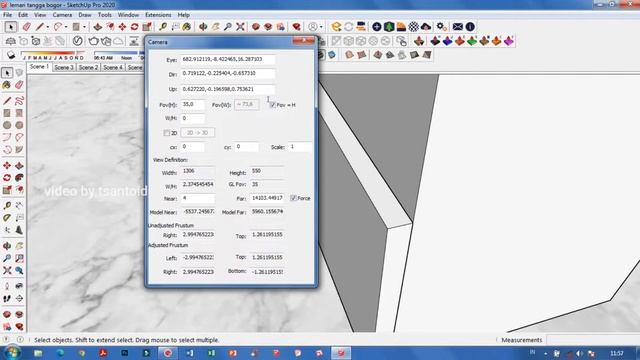Open the Window menu

[x=128, y=15]
